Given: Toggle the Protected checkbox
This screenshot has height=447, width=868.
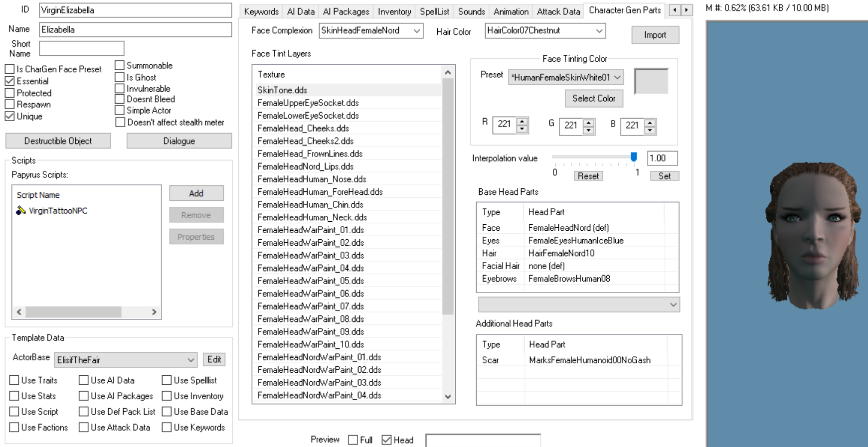Looking at the screenshot, I should pos(9,93).
